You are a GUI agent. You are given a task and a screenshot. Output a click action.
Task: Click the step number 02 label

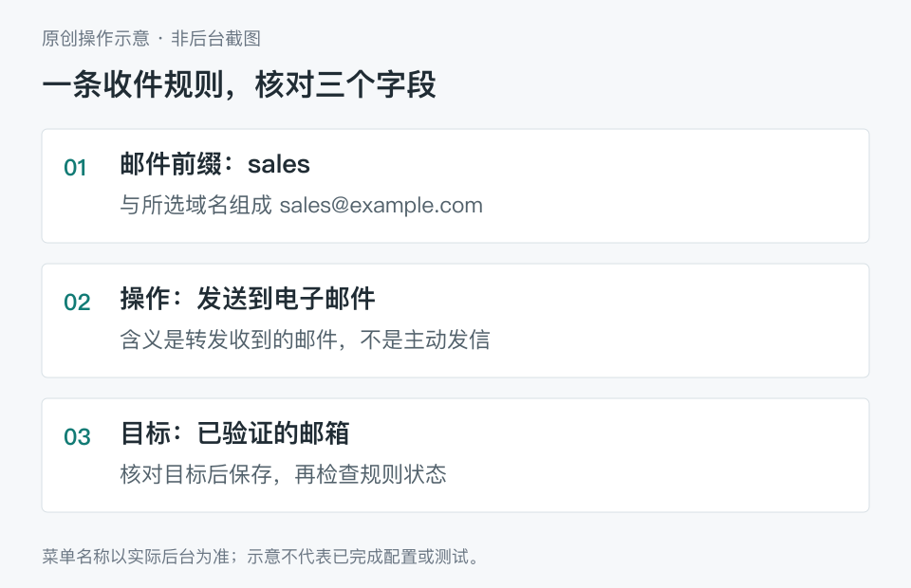77,303
